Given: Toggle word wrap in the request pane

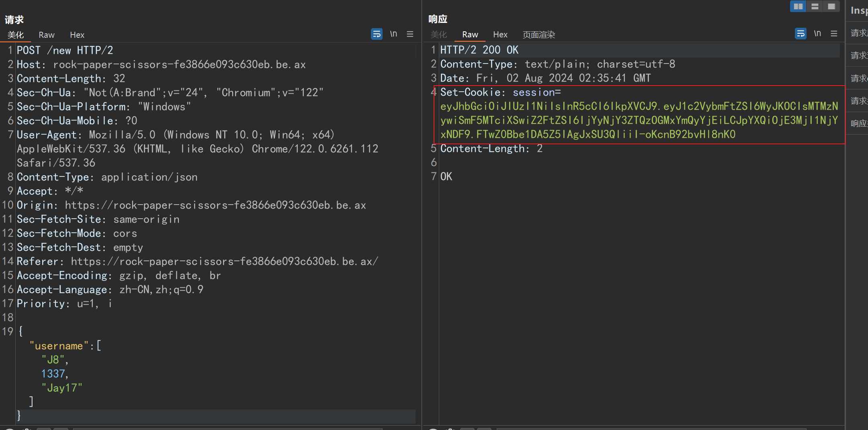Looking at the screenshot, I should coord(377,34).
